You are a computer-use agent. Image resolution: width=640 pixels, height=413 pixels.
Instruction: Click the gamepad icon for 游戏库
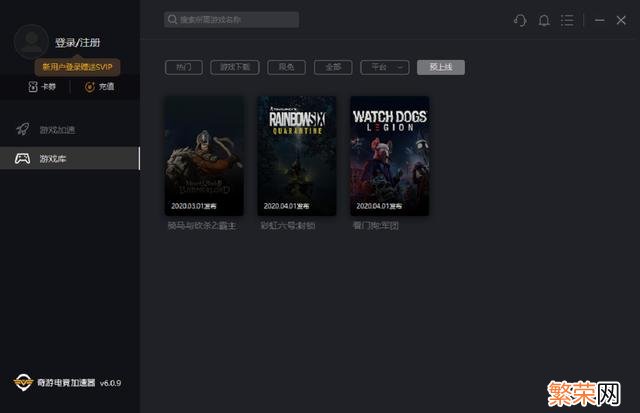click(22, 159)
